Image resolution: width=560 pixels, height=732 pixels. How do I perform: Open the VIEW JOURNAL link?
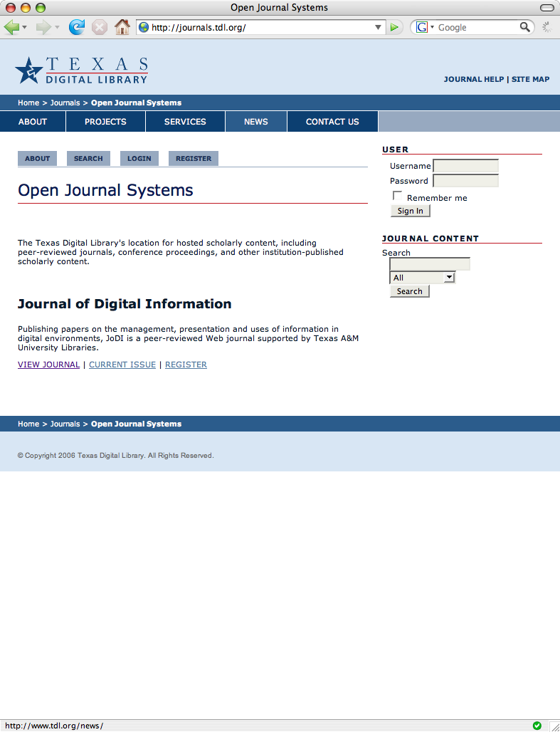click(48, 365)
